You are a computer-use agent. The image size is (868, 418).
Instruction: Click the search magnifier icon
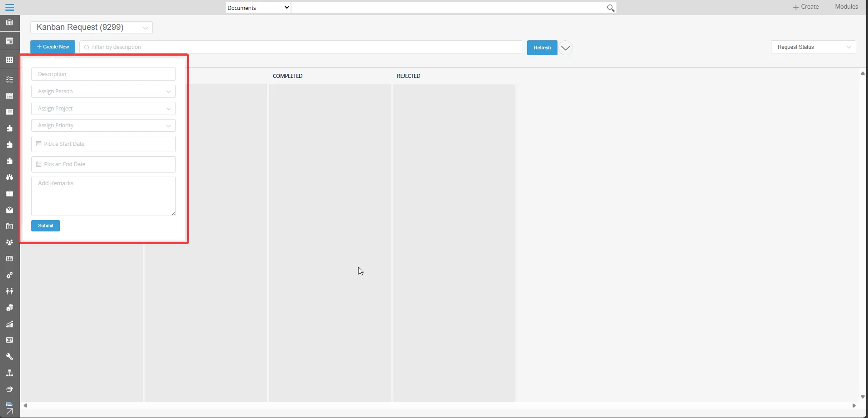[611, 8]
